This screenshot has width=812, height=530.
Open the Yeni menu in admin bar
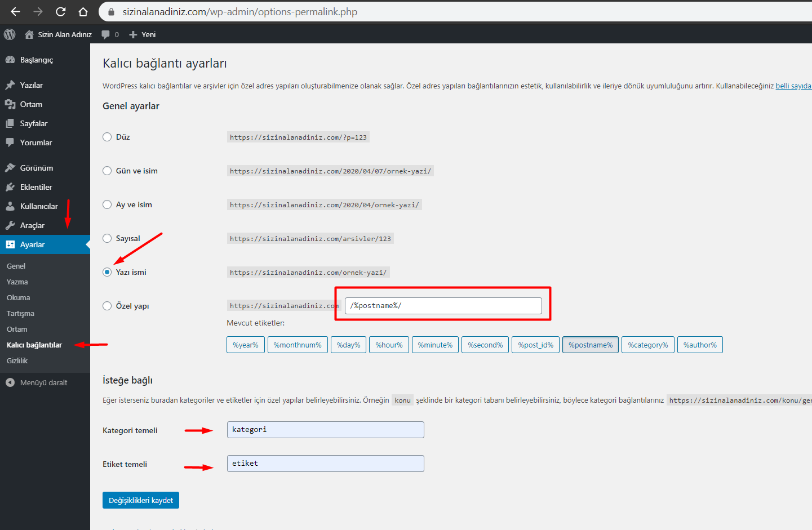(143, 34)
